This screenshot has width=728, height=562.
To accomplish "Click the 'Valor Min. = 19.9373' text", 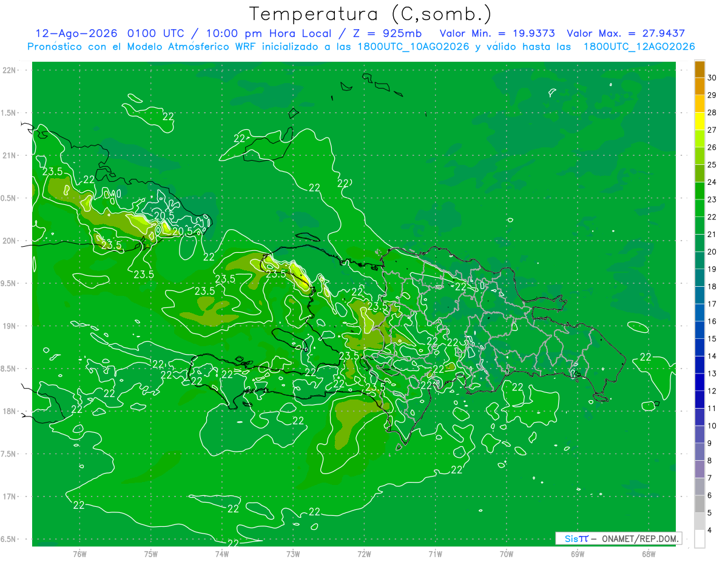I will (497, 33).
